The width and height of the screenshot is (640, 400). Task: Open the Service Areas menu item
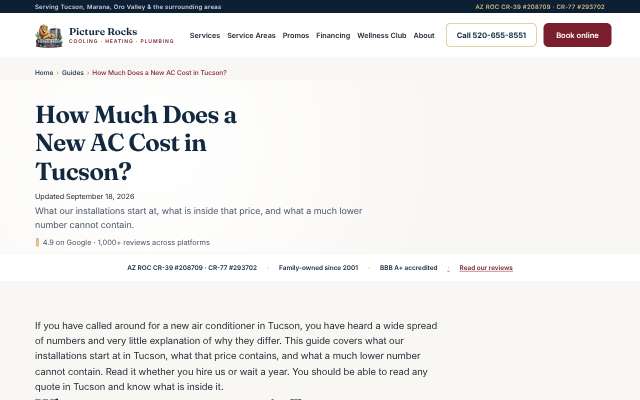(x=251, y=36)
